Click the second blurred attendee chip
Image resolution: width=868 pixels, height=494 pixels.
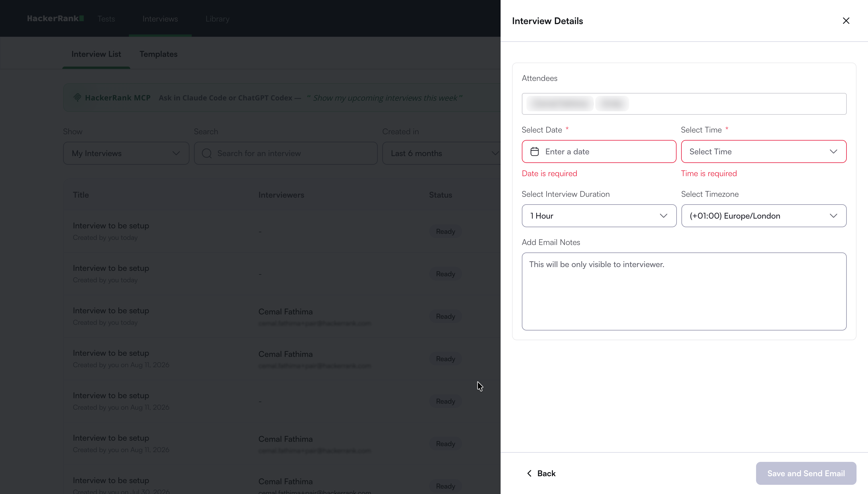[x=612, y=104]
